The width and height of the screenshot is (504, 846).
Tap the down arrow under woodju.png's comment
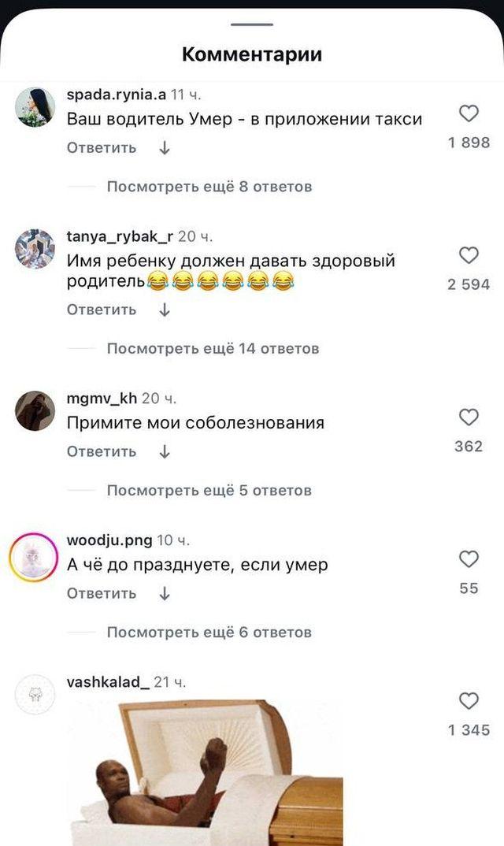[x=165, y=593]
